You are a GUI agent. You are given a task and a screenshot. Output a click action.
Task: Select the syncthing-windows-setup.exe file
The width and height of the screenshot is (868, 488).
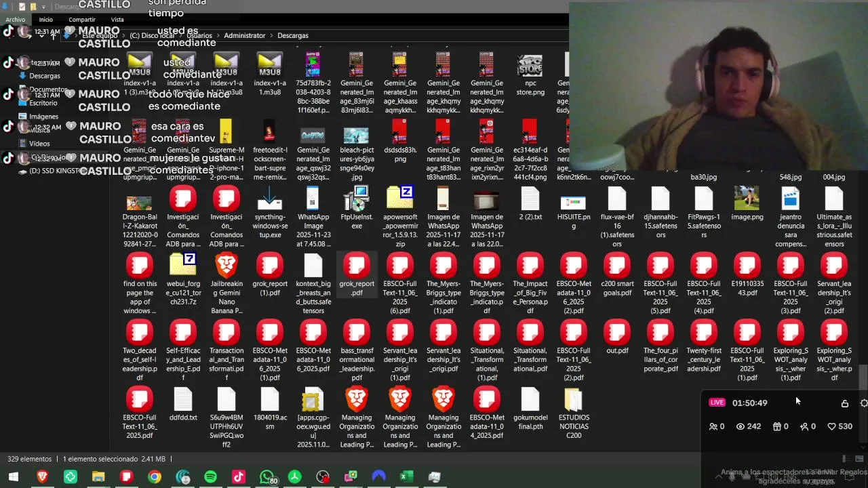[x=269, y=213]
